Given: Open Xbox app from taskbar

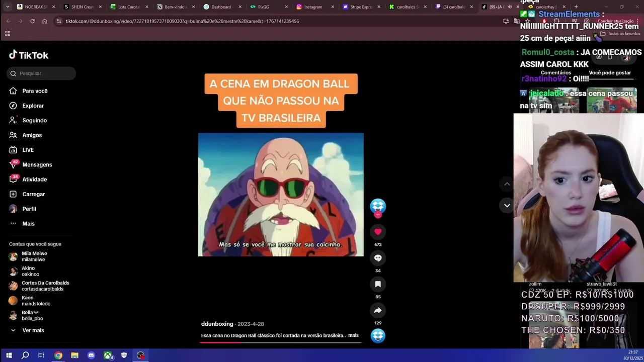Looking at the screenshot, I should tap(108, 355).
